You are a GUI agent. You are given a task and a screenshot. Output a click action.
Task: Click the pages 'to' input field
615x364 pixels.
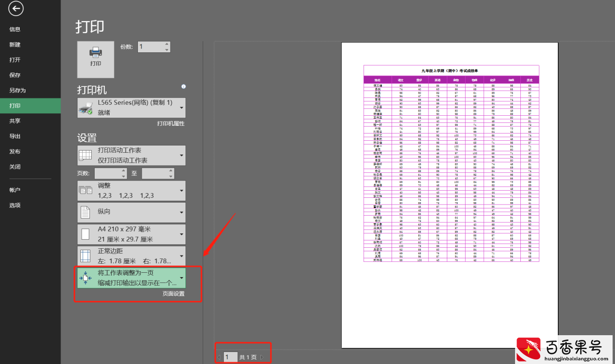click(155, 173)
